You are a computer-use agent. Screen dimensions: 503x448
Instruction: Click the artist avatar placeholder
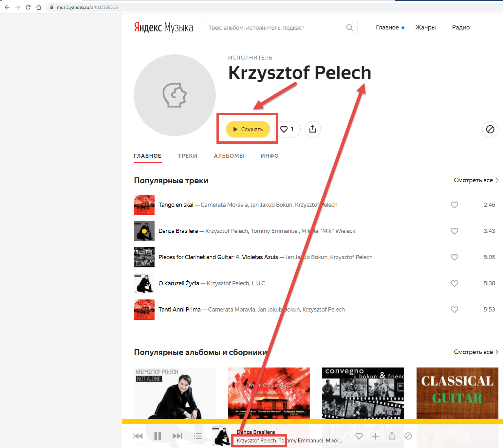coord(175,95)
